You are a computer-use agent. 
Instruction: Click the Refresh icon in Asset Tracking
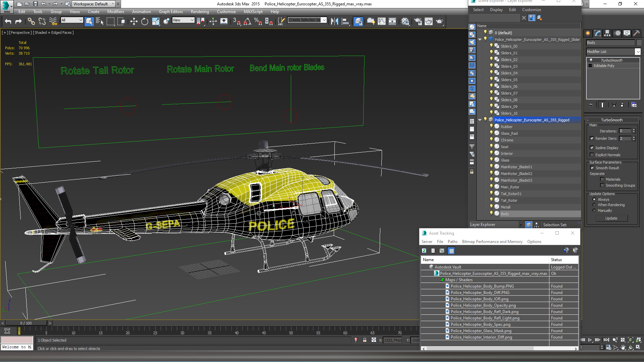424,251
